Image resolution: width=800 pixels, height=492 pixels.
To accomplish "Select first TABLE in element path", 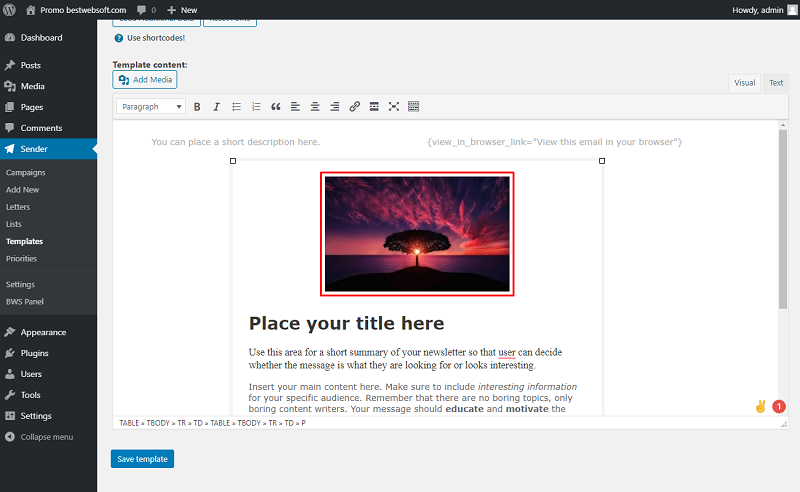I will [x=129, y=423].
